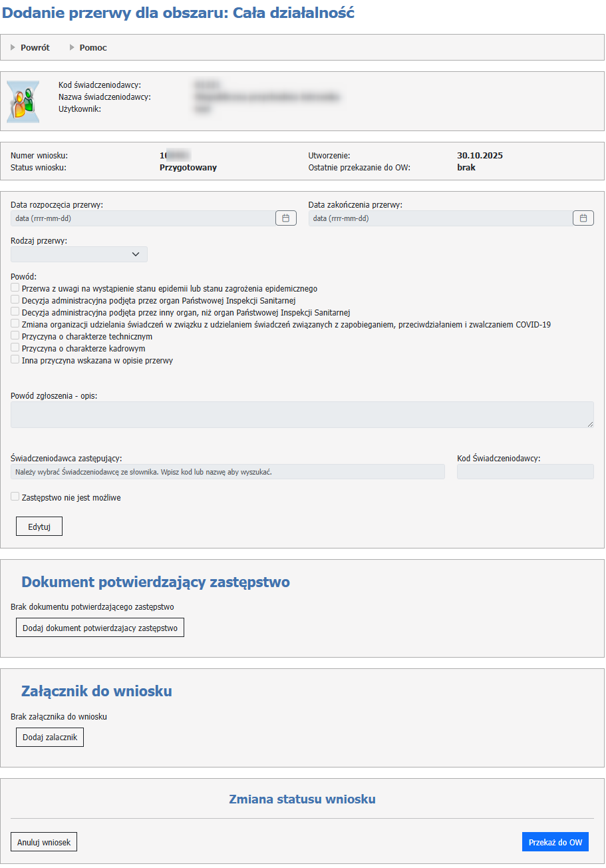Focus the 'Powód zgłoszenia - opis' text area

[x=302, y=414]
